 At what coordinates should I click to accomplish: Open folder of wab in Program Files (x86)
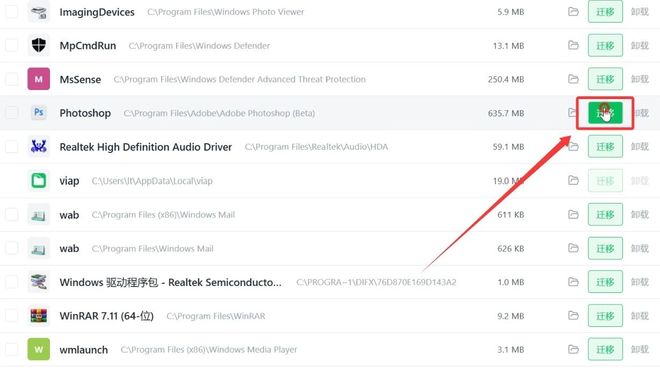(x=573, y=214)
